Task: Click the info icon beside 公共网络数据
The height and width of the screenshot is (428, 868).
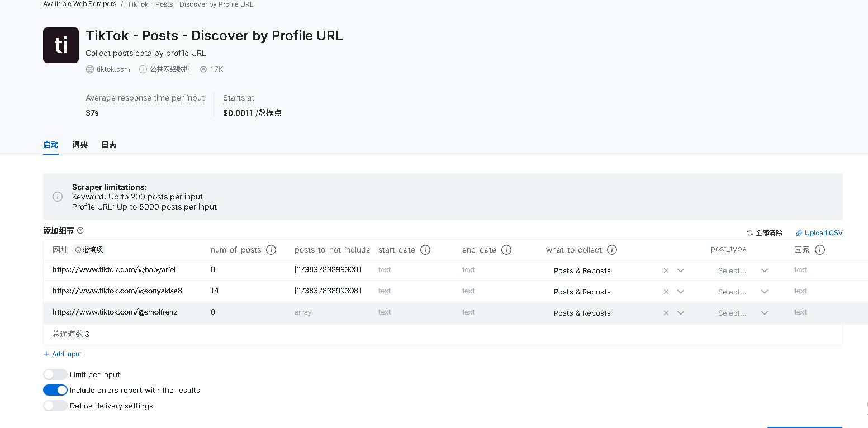Action: click(x=143, y=69)
